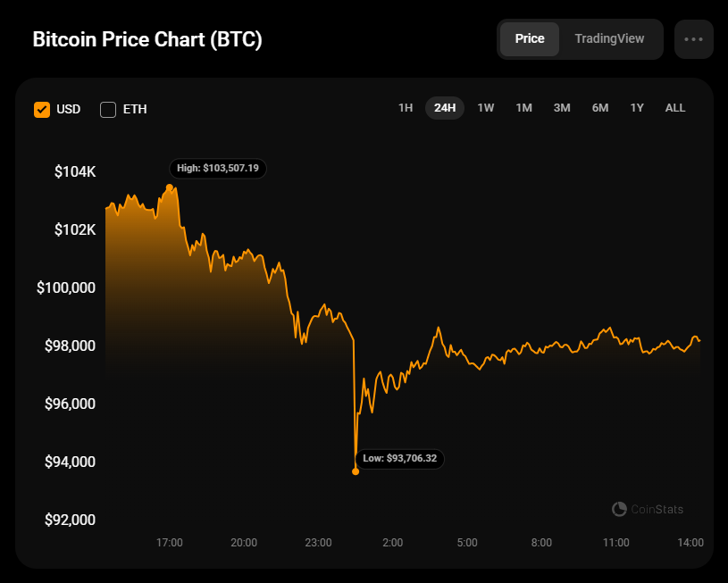Click the Low: $93,706.32 label
Viewport: 728px width, 583px height.
click(399, 459)
